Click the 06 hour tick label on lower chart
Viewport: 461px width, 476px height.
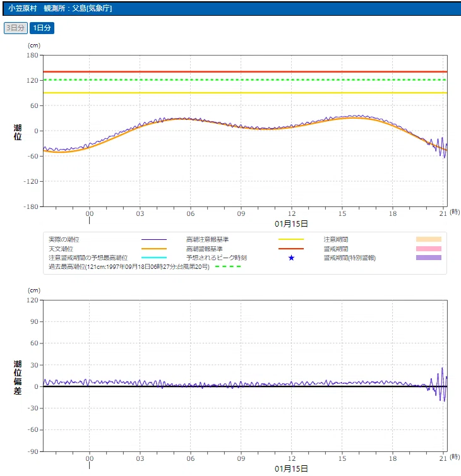tap(191, 458)
